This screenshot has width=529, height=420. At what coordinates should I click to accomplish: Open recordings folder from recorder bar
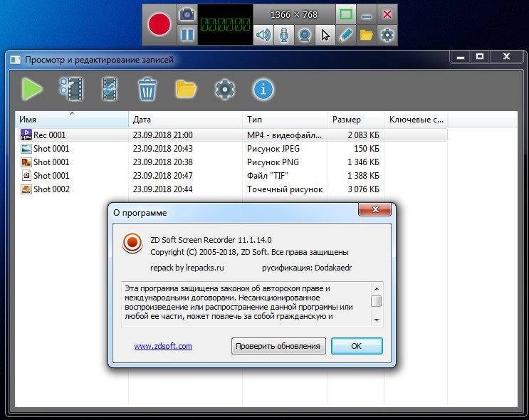pos(367,35)
